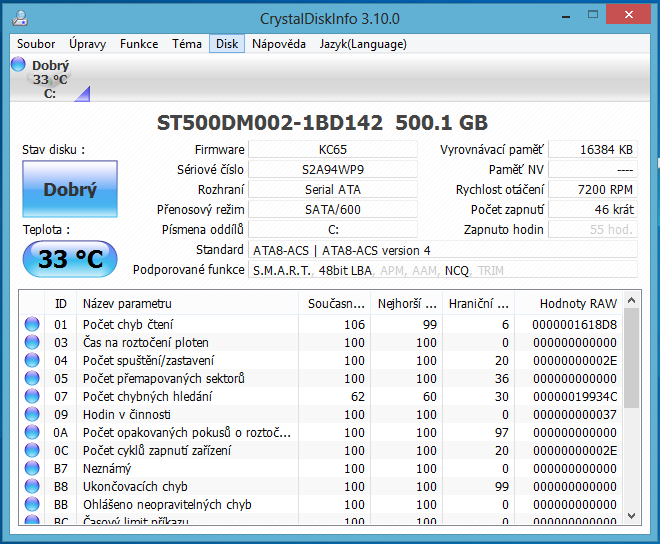This screenshot has height=544, width=660.
Task: Click the status orb for row B8
Action: click(x=32, y=486)
